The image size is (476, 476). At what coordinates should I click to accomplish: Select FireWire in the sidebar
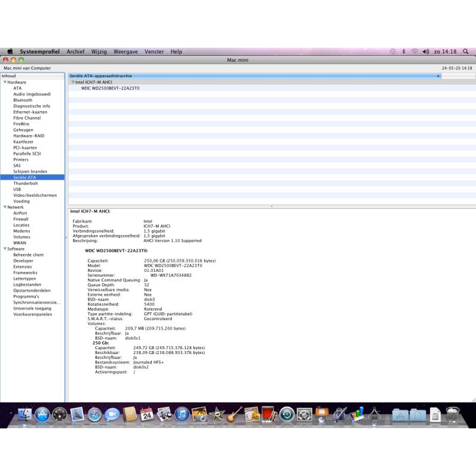[x=21, y=124]
